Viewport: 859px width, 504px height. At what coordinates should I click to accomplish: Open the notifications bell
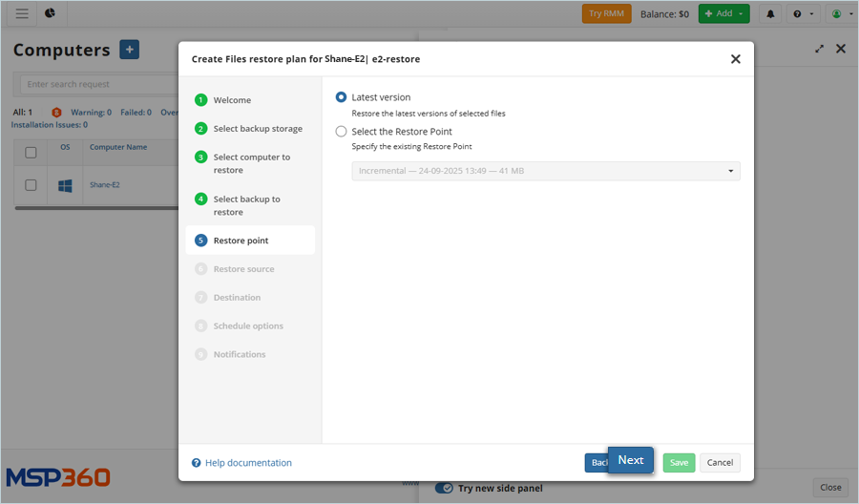coord(770,13)
